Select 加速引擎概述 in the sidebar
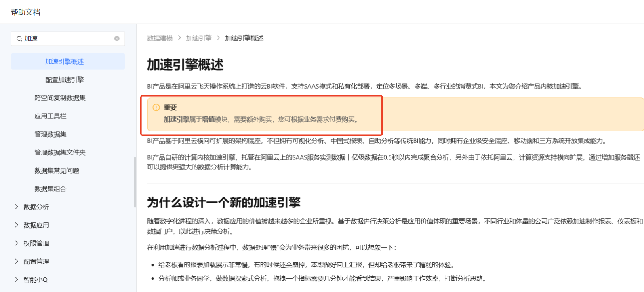644x292 pixels. (65, 61)
